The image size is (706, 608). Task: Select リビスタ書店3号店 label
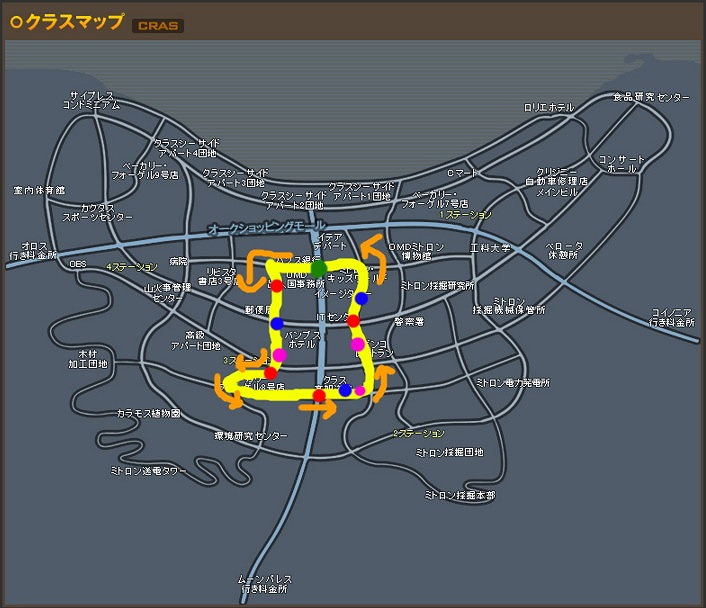pos(218,277)
